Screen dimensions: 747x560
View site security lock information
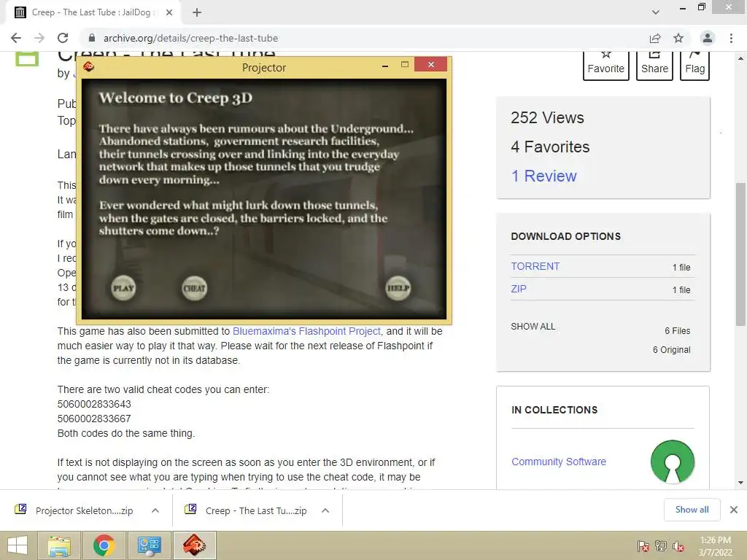pos(92,38)
